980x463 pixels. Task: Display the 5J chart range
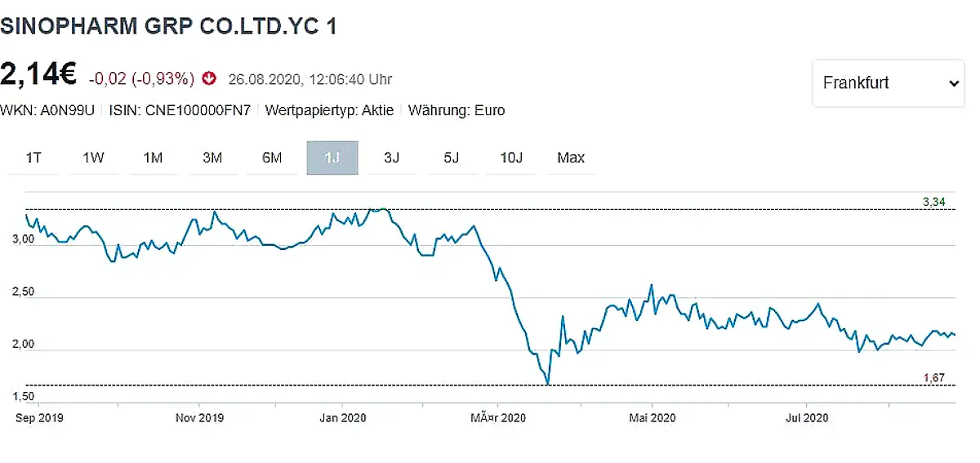[x=451, y=158]
